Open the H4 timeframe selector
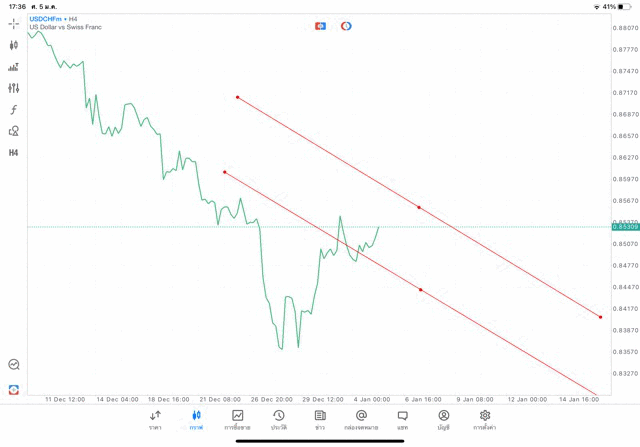The image size is (640, 447). point(14,153)
